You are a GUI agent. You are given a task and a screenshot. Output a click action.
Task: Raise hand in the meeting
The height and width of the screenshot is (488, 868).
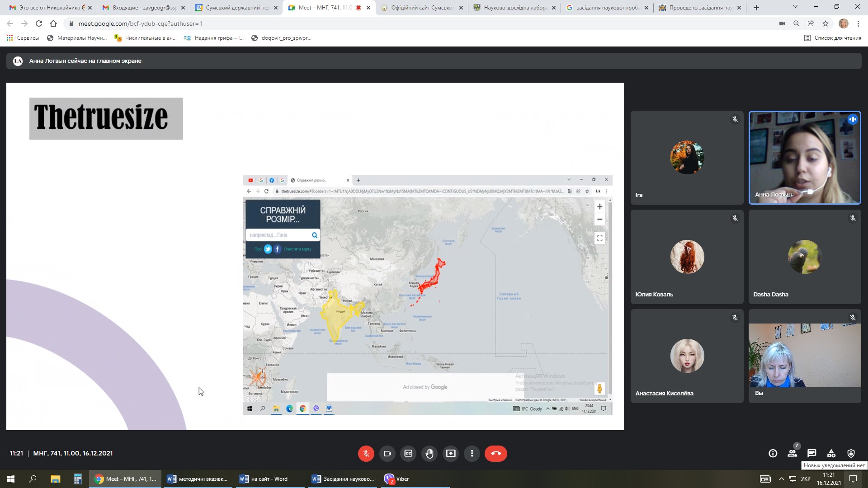[x=429, y=453]
